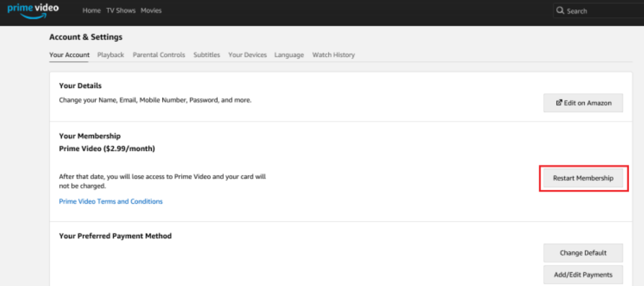Switch to the Language tab

pos(289,55)
